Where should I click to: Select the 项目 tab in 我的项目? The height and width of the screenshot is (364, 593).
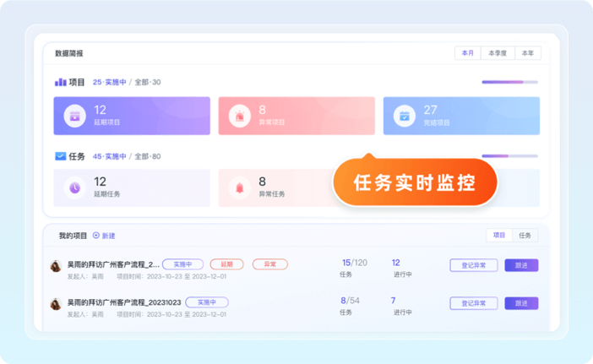point(499,236)
